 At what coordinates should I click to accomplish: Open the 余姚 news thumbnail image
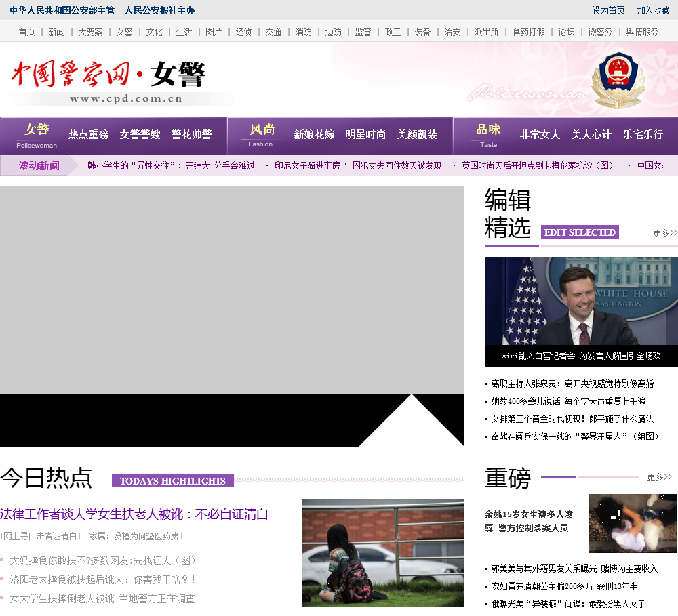coord(633,522)
